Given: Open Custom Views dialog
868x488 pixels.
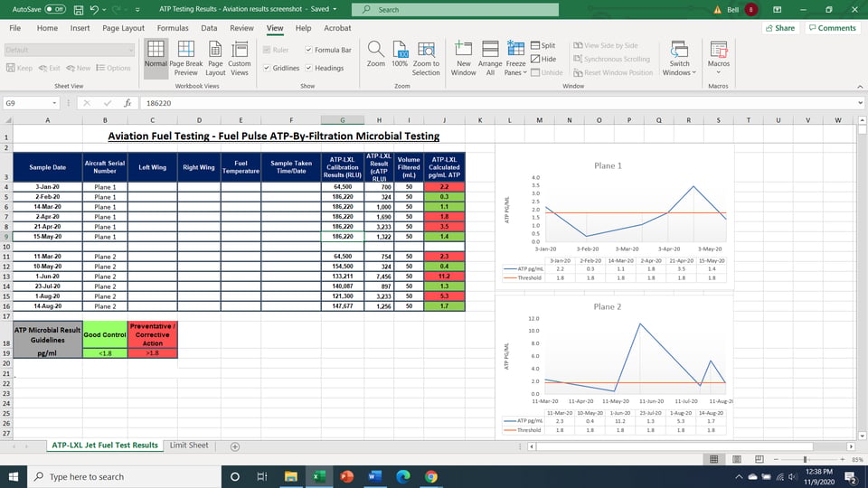Looking at the screenshot, I should (x=239, y=58).
